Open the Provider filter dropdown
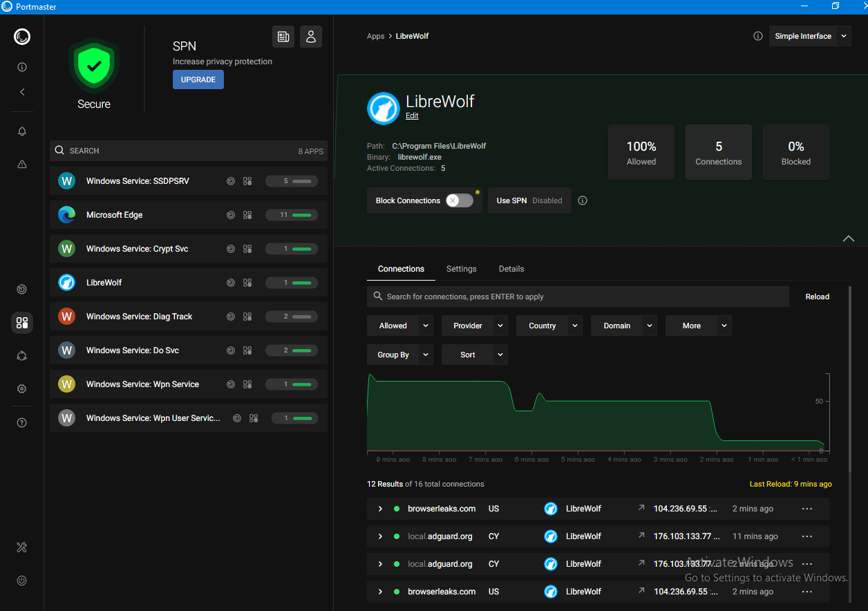Image resolution: width=868 pixels, height=611 pixels. tap(475, 326)
